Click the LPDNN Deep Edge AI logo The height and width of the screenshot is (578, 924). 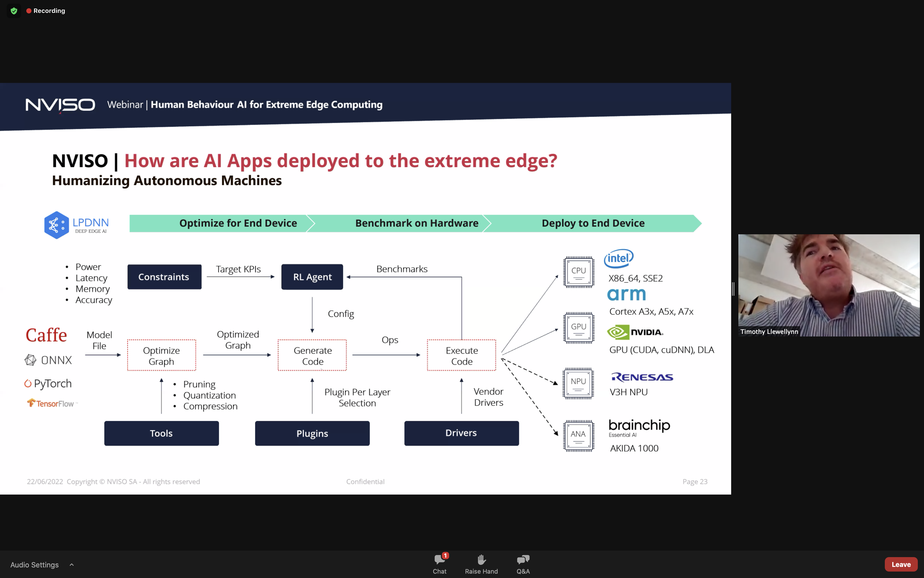(76, 225)
